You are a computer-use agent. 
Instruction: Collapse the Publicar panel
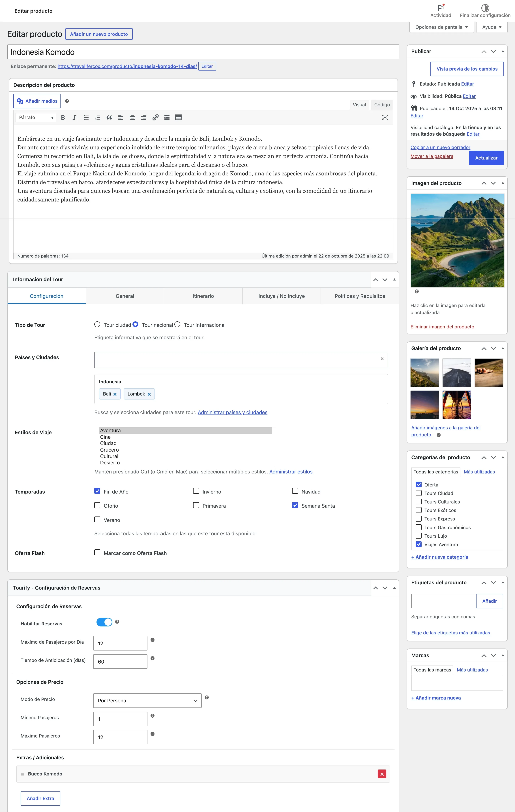503,51
